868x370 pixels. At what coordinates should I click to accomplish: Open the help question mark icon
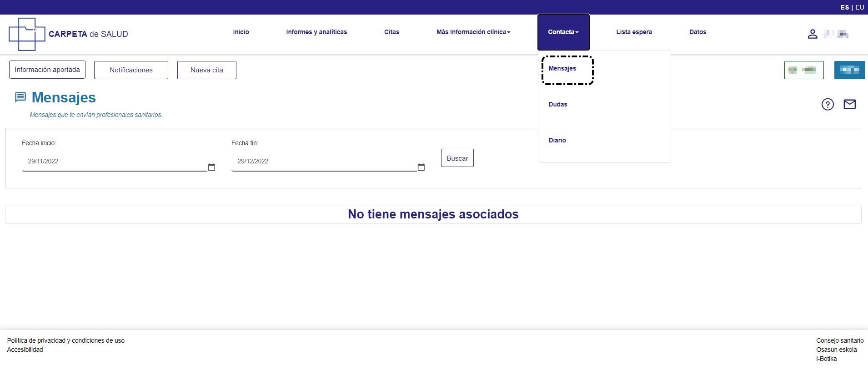(x=828, y=104)
